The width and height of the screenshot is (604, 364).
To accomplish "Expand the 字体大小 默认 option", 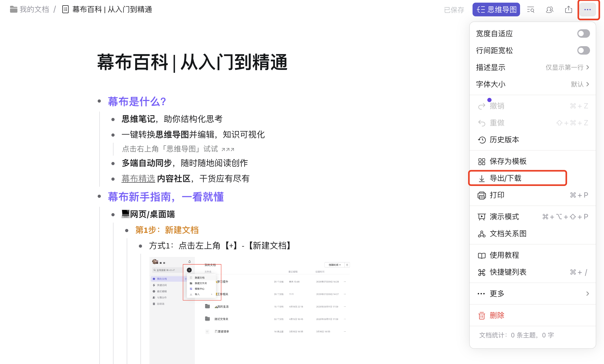I will coord(532,84).
